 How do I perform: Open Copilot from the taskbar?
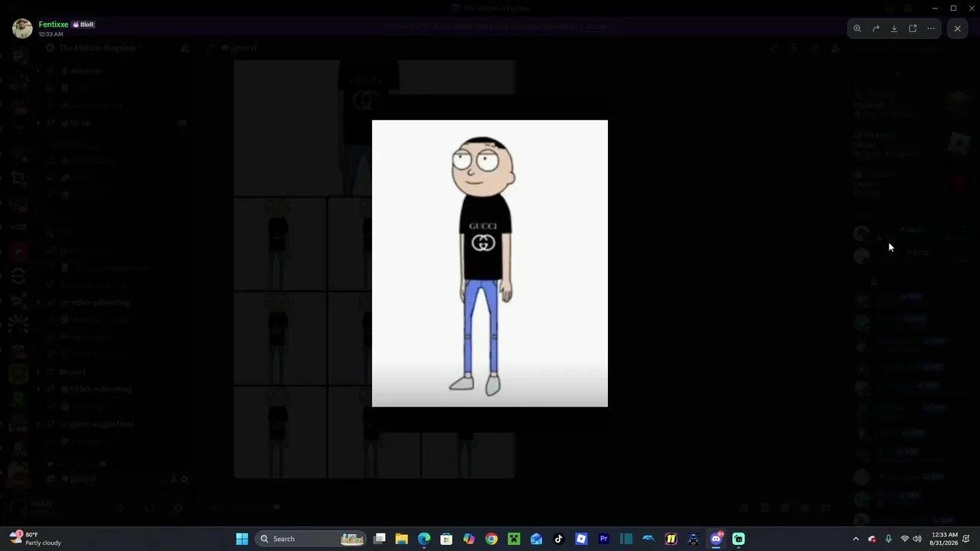coord(469,539)
